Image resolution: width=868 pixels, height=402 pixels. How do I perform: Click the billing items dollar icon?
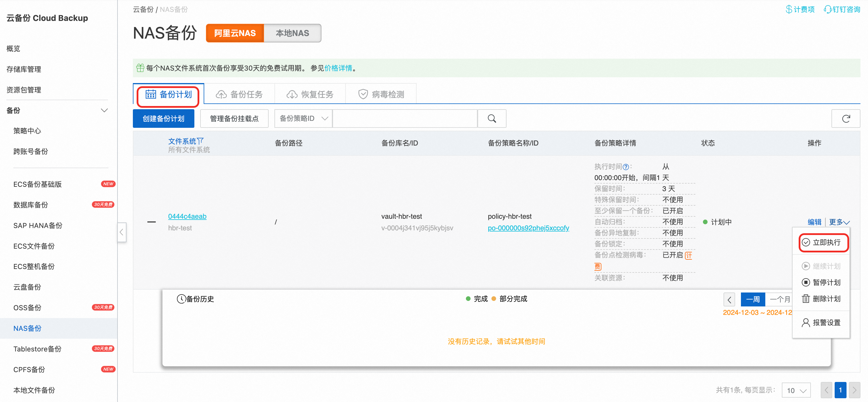[x=789, y=9]
